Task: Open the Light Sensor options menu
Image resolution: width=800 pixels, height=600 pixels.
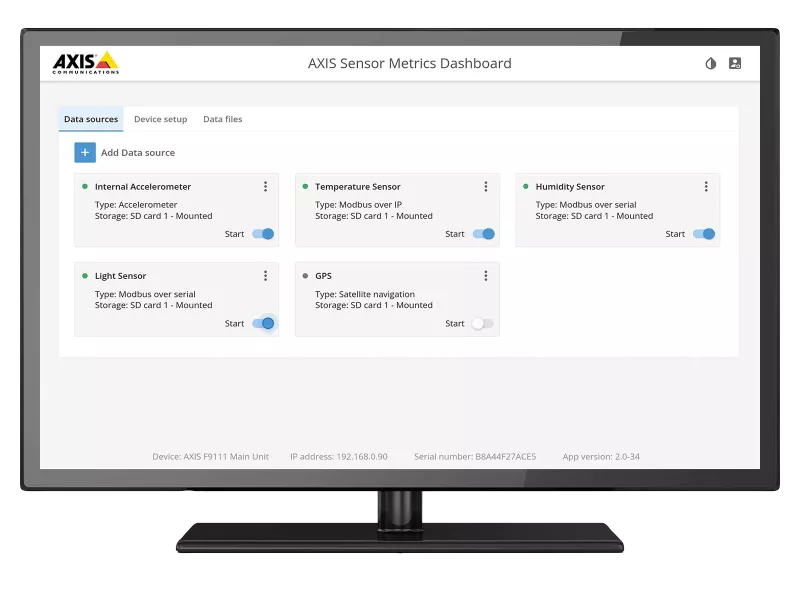Action: [x=264, y=274]
